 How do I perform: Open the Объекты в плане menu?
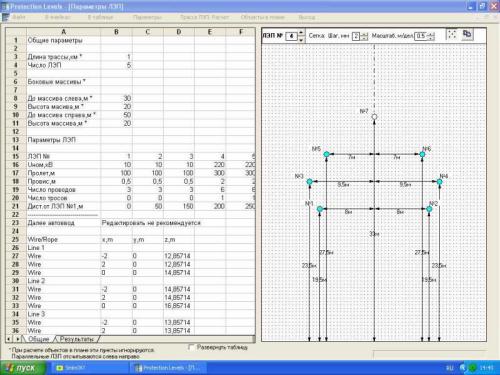(263, 17)
